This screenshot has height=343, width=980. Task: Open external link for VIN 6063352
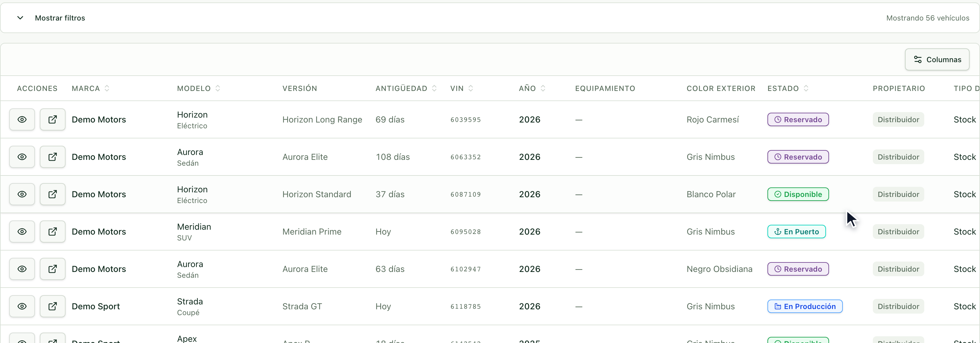click(x=52, y=157)
